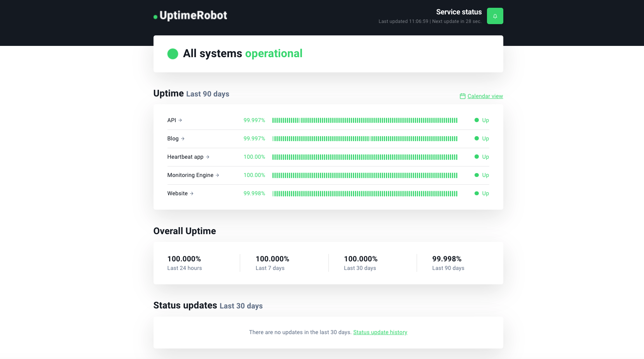Screen dimensions: 644x359
Task: Click the arrow icon next to Heartbeat app
Action: pos(208,157)
